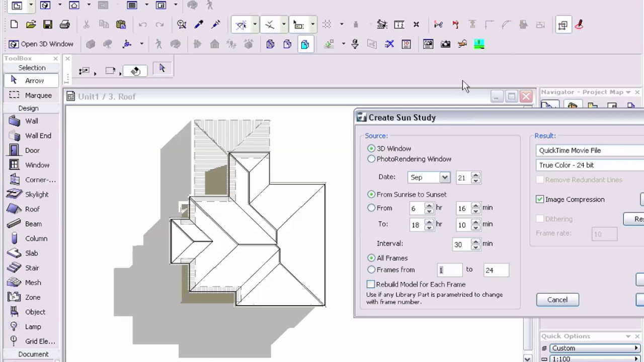Screen dimensions: 644x362
Task: Choose the Object tool
Action: 31,312
